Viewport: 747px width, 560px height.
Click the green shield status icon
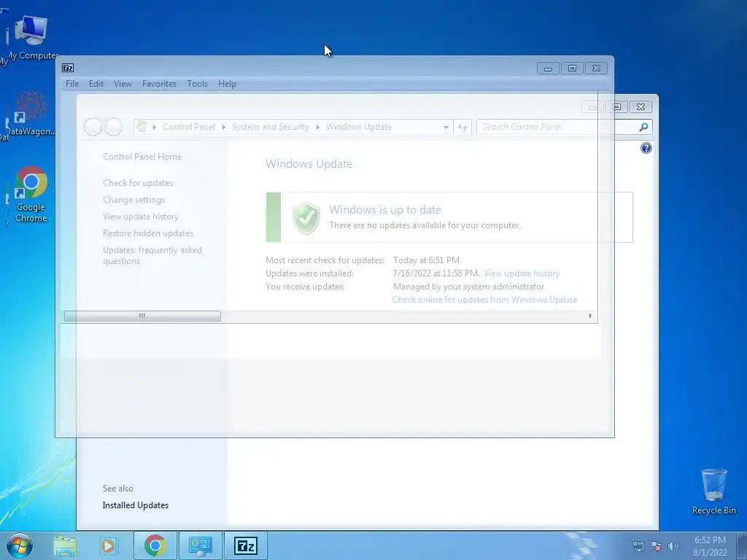pos(306,217)
